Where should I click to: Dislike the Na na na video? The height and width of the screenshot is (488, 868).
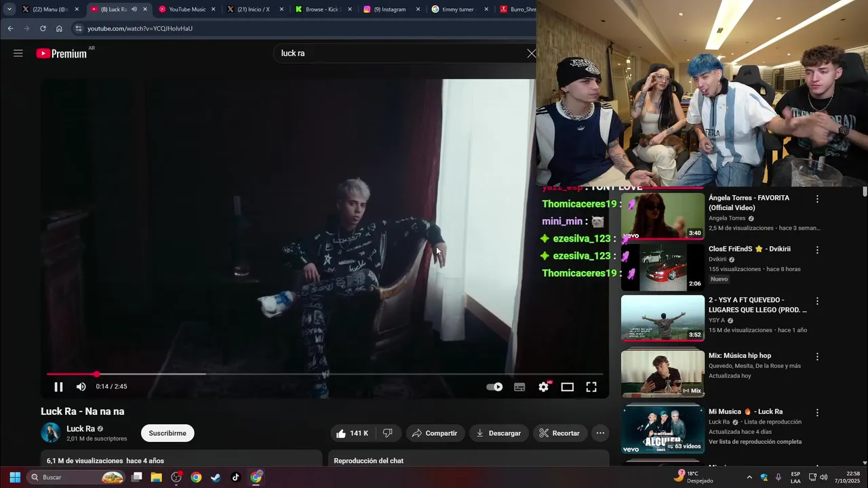(388, 433)
